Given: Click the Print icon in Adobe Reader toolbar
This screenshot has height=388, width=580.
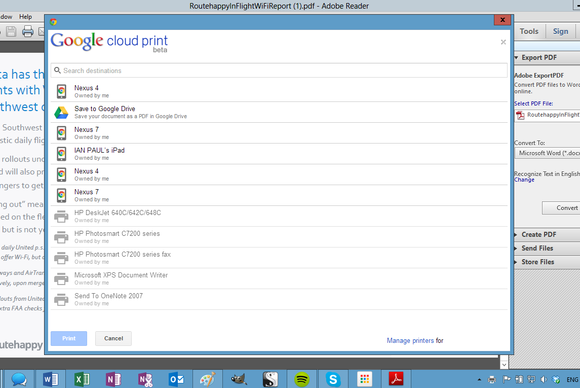Looking at the screenshot, I should [x=28, y=31].
